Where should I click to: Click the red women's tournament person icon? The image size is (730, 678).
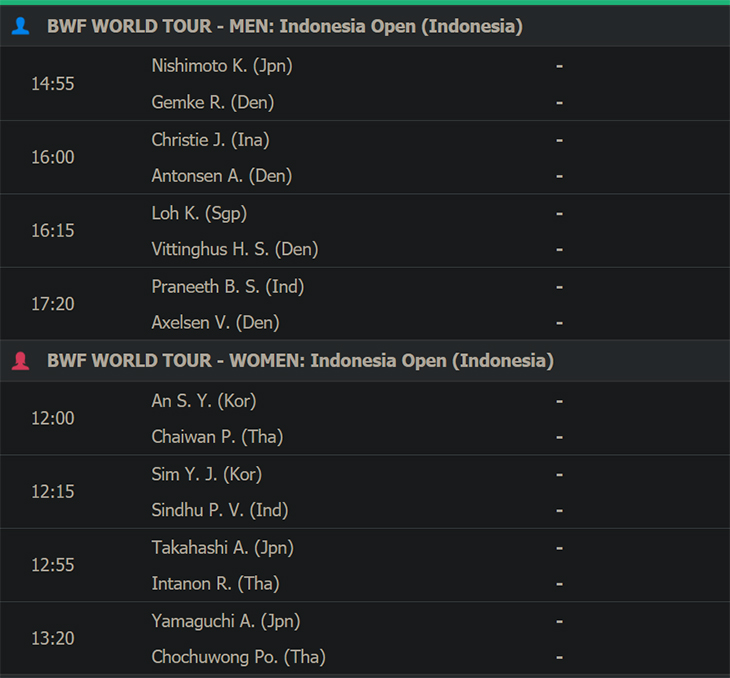(x=20, y=361)
